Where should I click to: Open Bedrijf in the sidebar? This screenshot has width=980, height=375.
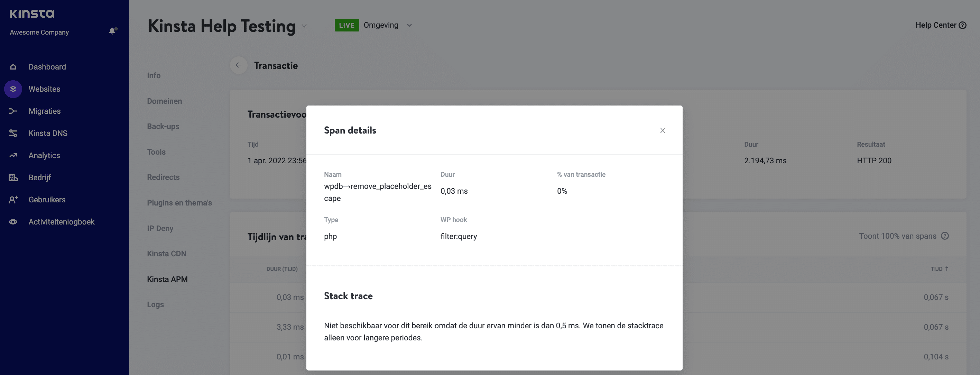pyautogui.click(x=39, y=177)
